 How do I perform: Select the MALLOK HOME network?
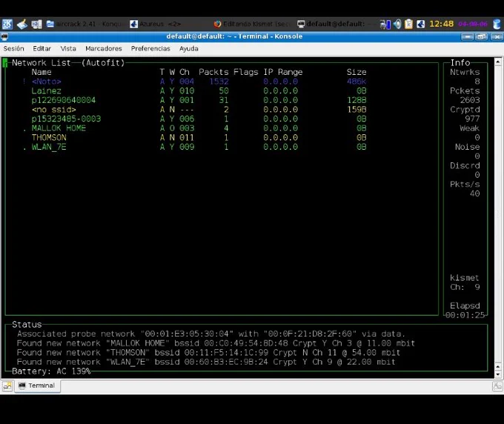(x=195, y=128)
